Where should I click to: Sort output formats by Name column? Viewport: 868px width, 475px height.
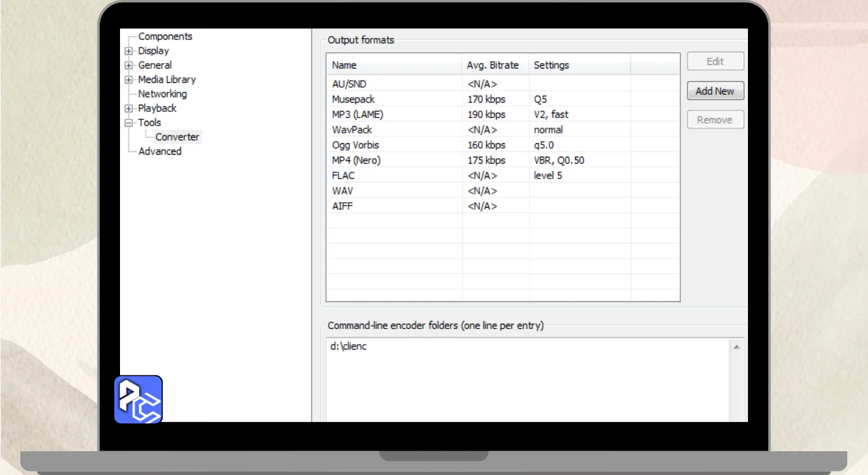click(x=394, y=65)
